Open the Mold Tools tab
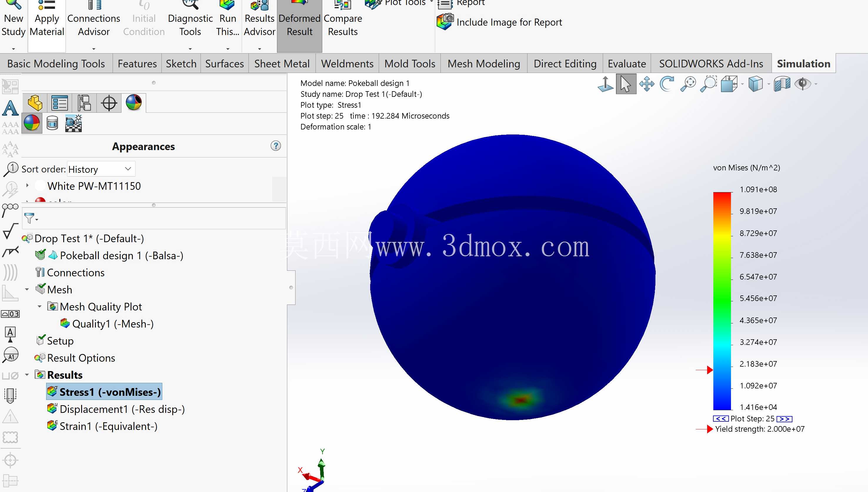This screenshot has height=492, width=868. pyautogui.click(x=410, y=64)
